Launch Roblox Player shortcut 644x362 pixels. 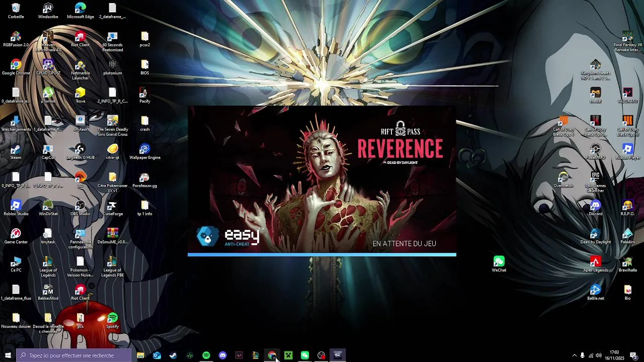pyautogui.click(x=627, y=152)
